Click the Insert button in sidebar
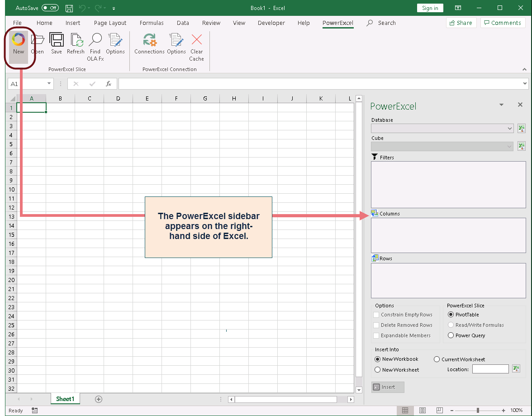This screenshot has width=532, height=416. click(x=388, y=387)
